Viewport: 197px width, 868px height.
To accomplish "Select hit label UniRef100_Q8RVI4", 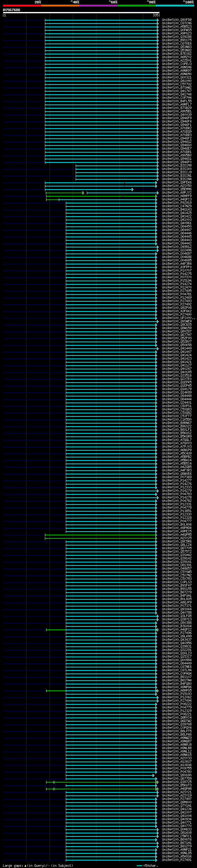I will pos(177,718).
